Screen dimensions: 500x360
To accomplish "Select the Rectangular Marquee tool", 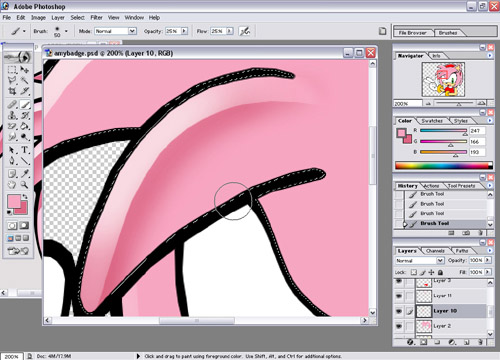I will coord(12,70).
